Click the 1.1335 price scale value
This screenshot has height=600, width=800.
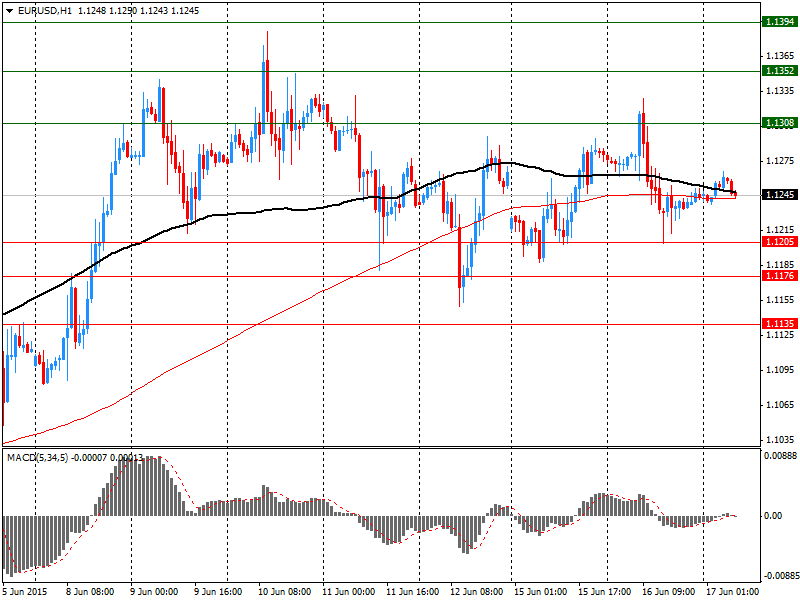point(780,91)
